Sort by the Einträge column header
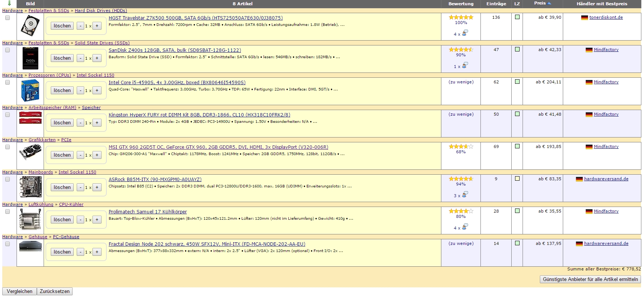The height and width of the screenshot is (296, 644). click(x=496, y=4)
